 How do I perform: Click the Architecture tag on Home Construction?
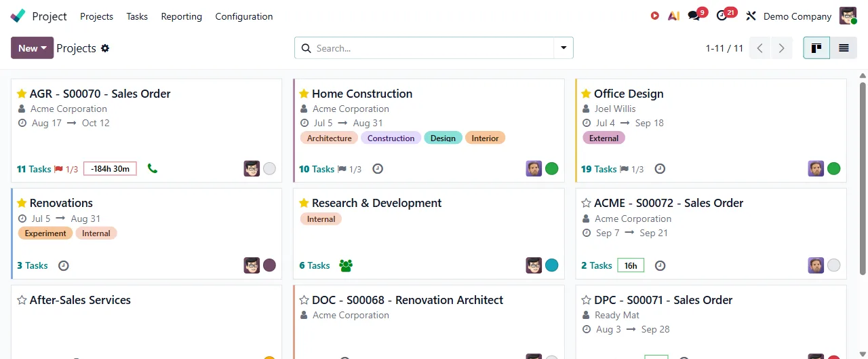(329, 138)
